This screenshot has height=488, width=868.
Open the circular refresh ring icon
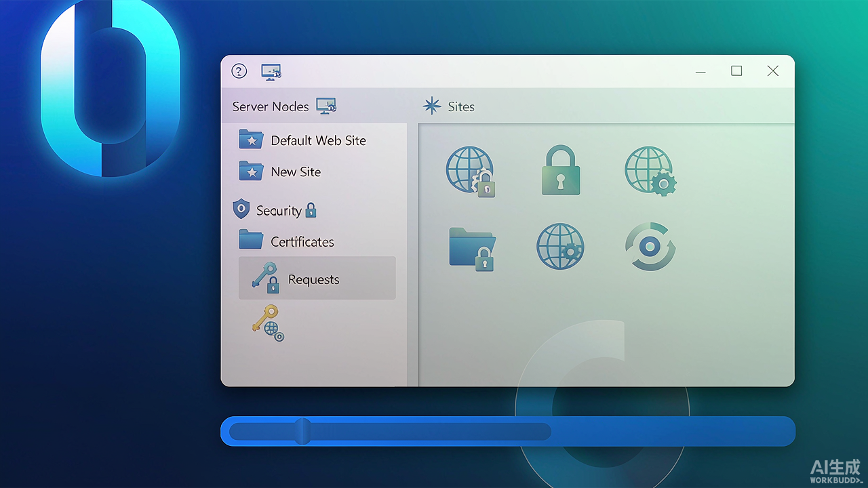coord(650,246)
